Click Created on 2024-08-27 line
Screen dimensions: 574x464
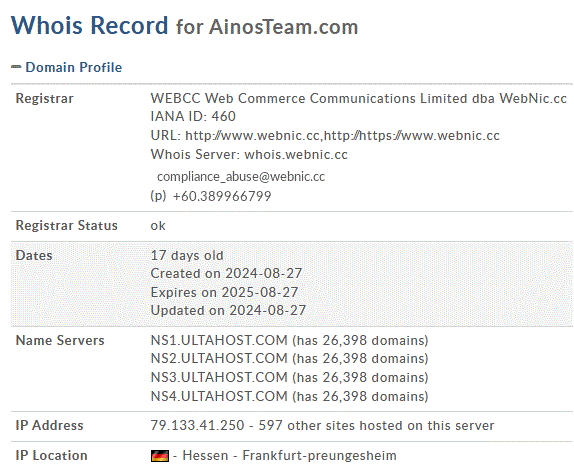point(226,273)
